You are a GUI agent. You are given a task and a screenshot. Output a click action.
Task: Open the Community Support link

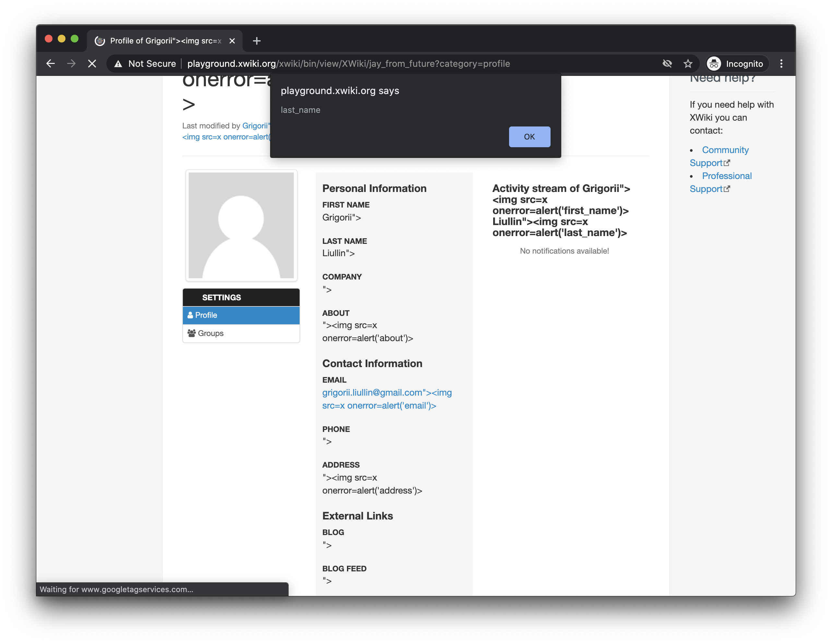(725, 150)
